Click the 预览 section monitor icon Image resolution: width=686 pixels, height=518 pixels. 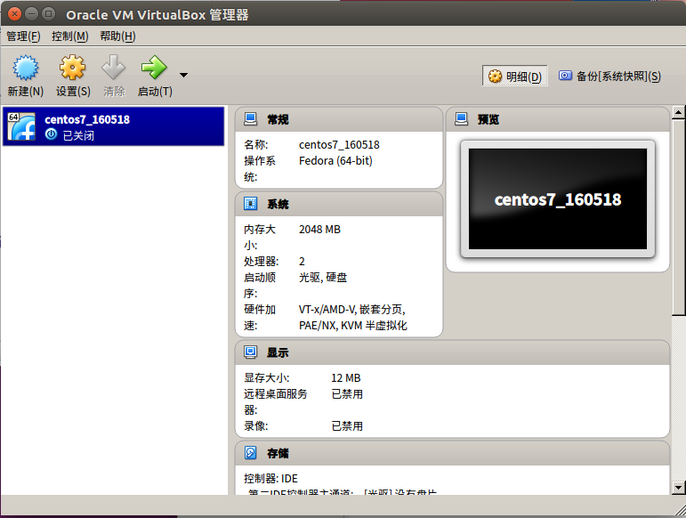462,119
